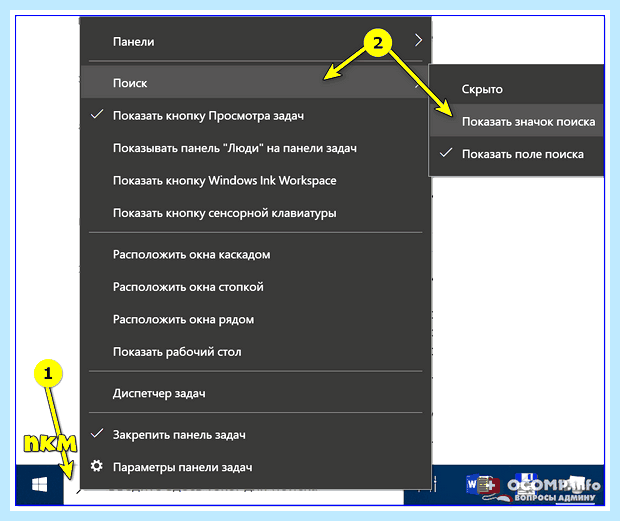Enable Показать кнопку сенсорной клавиатуры

[255, 213]
